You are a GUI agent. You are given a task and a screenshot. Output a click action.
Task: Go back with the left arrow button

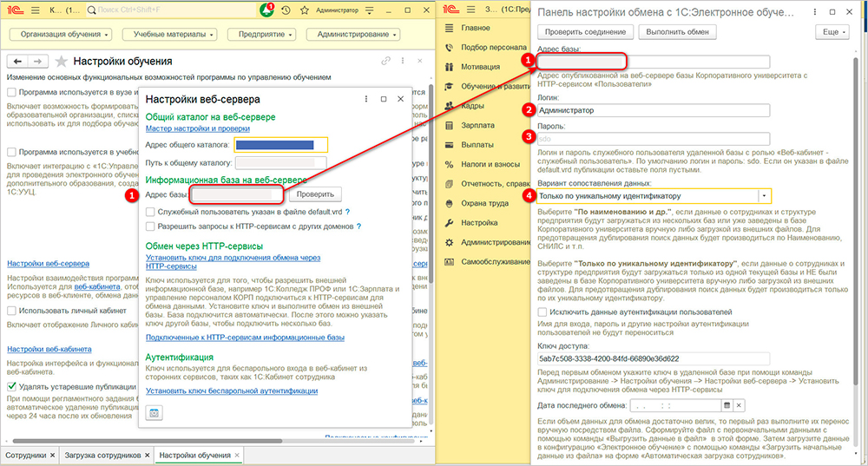click(17, 62)
